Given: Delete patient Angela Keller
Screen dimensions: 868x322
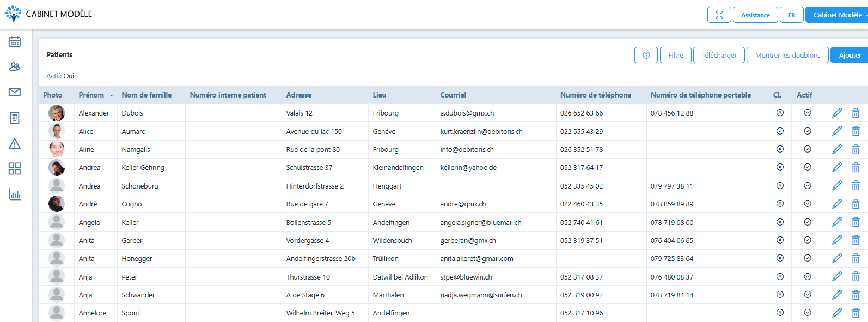Looking at the screenshot, I should pos(855,222).
